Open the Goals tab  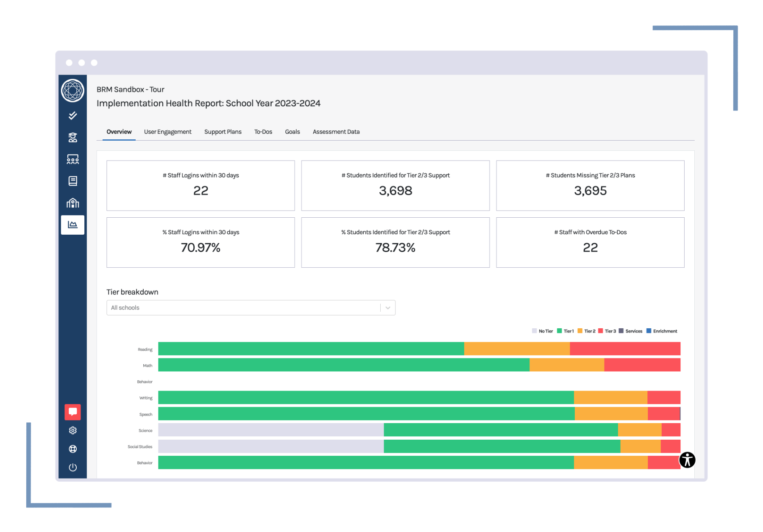[x=292, y=132]
